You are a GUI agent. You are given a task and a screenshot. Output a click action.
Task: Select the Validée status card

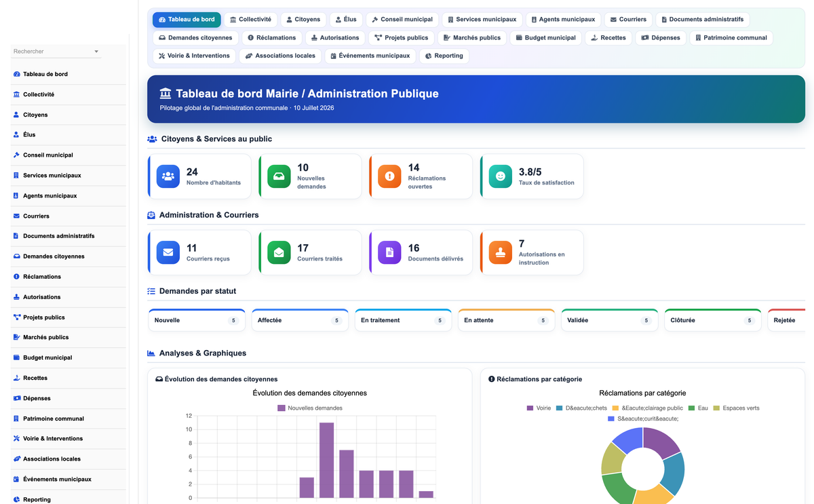(x=609, y=320)
